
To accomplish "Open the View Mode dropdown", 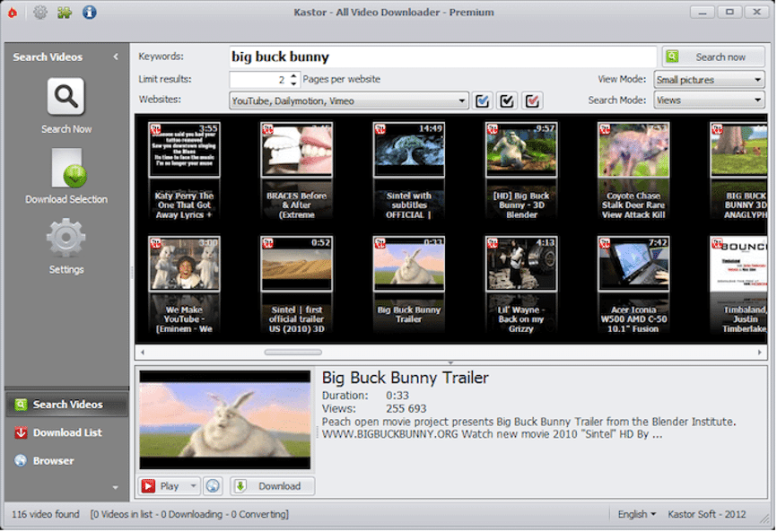I will click(709, 80).
